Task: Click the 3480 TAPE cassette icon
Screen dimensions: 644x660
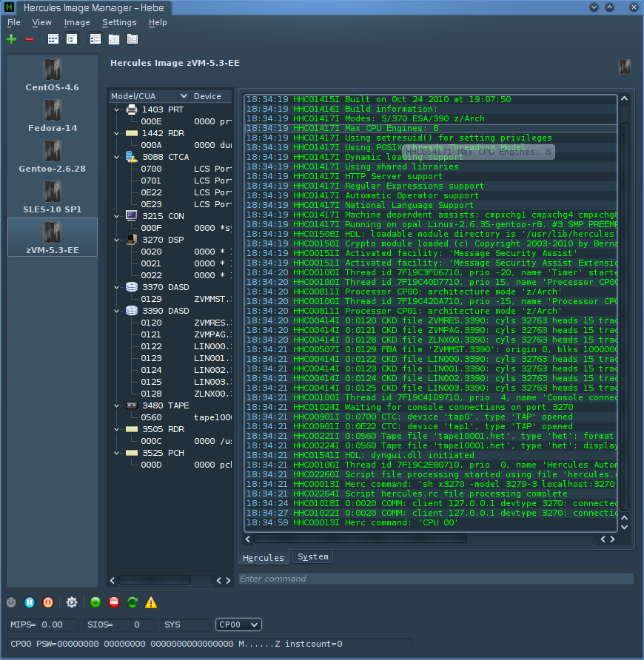Action: [132, 405]
